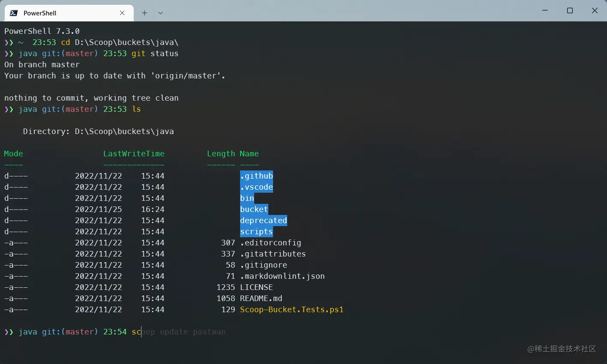Click the 23:54 timestamp in last prompt

[115, 332]
